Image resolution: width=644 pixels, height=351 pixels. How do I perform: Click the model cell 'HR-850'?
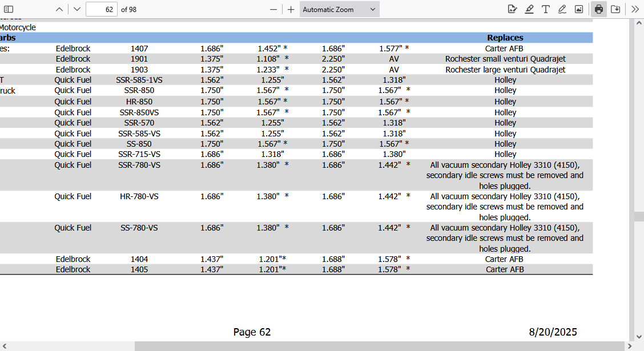pyautogui.click(x=139, y=102)
